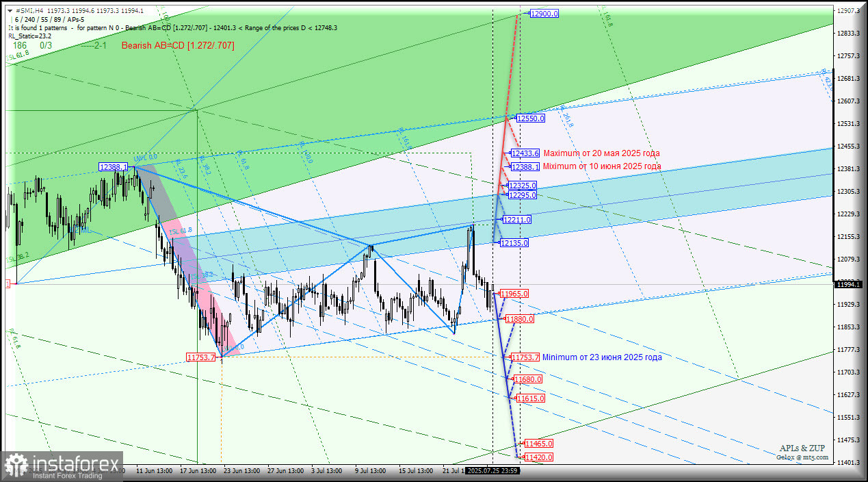Click the 12388.1 label beside Miximum annotation
The width and height of the screenshot is (868, 482).
click(525, 166)
